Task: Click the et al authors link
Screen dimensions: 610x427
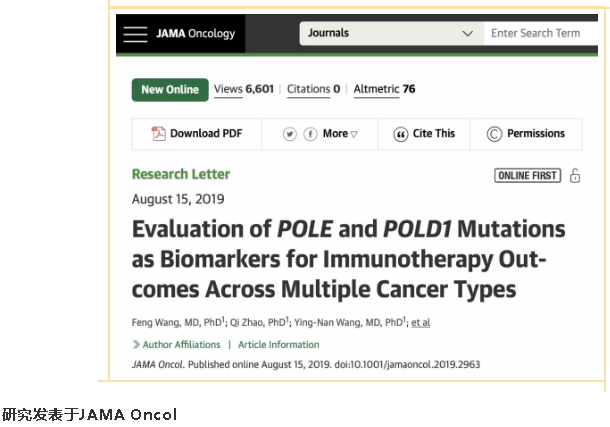Action: pyautogui.click(x=421, y=322)
